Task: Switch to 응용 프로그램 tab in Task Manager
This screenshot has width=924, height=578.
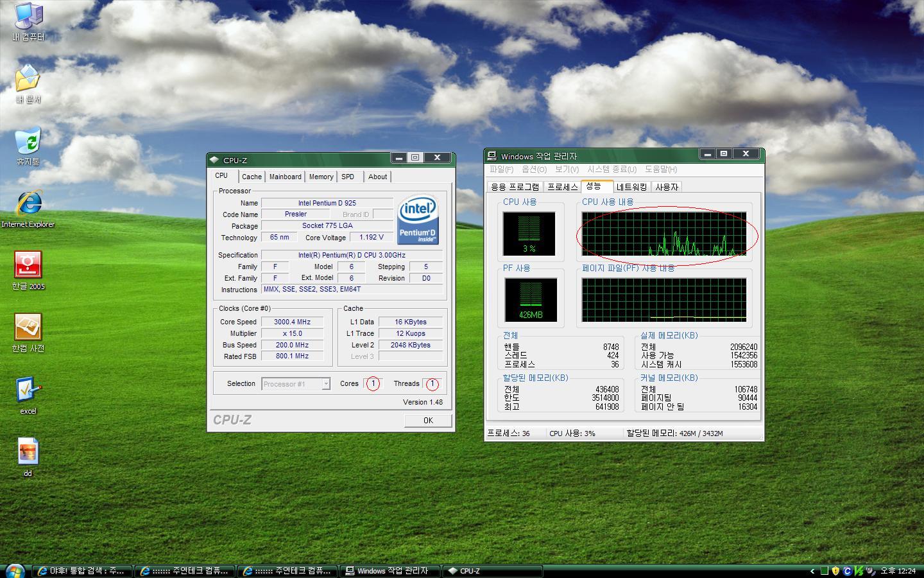Action: [515, 187]
